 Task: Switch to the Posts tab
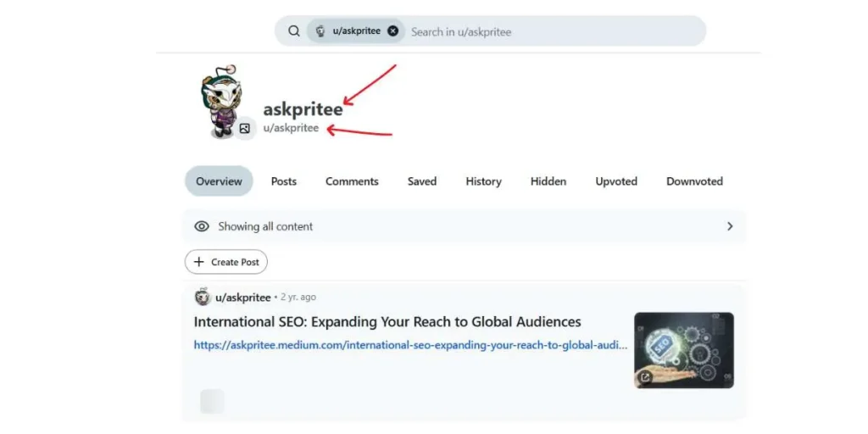tap(284, 181)
